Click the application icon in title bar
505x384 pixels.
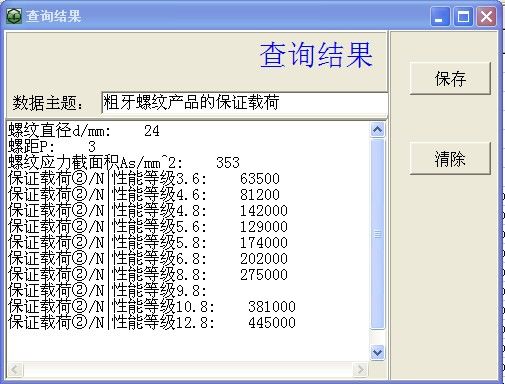(x=14, y=16)
